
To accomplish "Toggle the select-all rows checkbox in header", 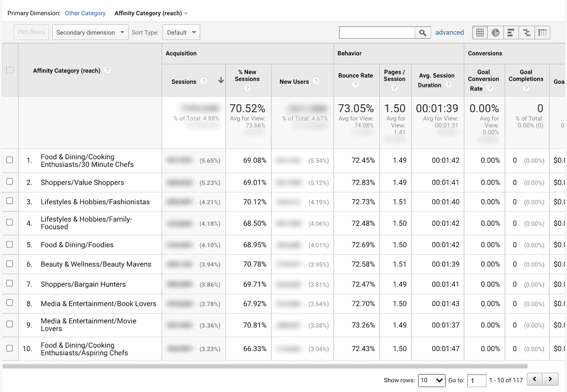I will [x=10, y=70].
